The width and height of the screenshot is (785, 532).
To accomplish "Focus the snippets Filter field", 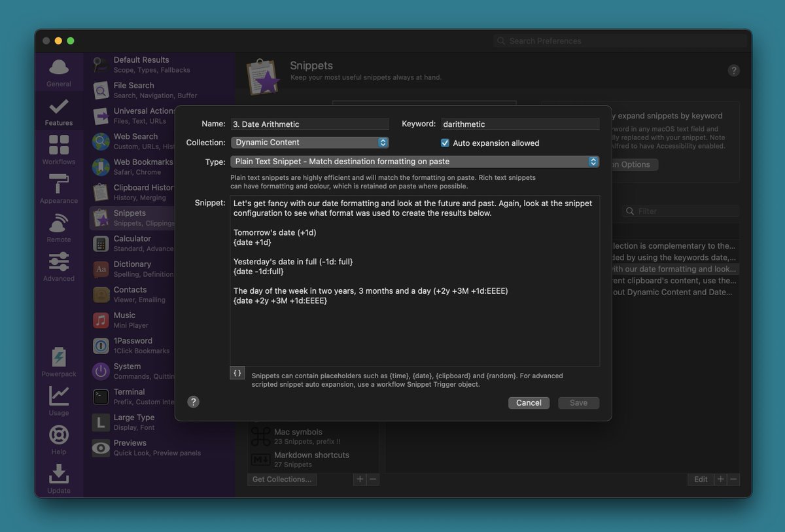I will 680,211.
